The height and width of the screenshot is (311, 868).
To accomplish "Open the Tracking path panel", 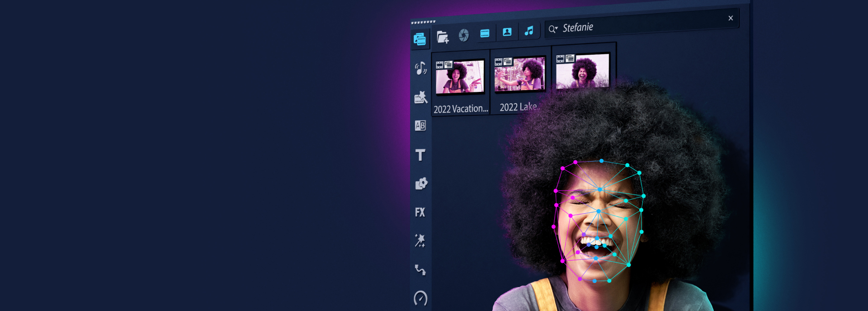I will (420, 270).
